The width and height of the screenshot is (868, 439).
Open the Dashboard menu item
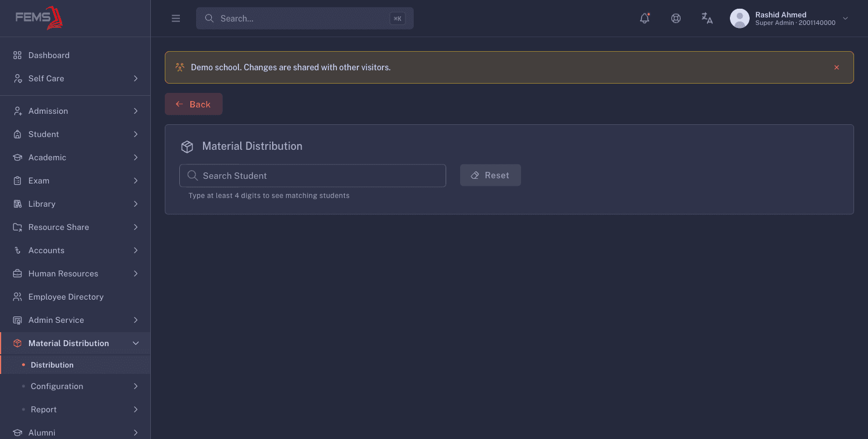[75, 55]
